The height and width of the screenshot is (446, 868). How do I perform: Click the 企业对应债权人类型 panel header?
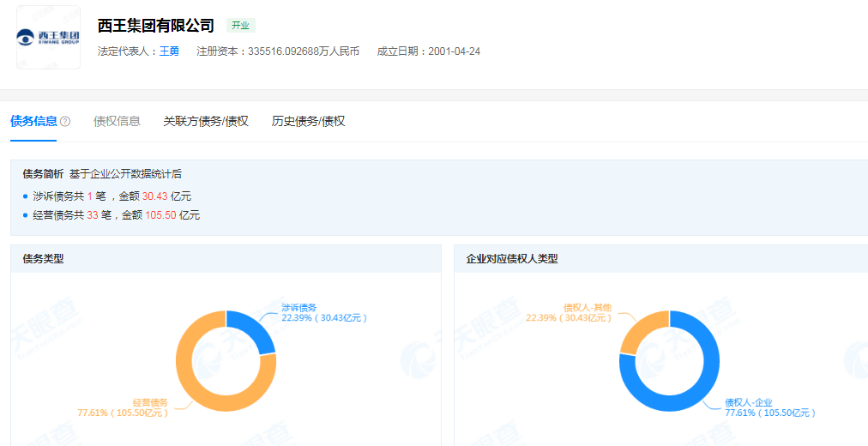point(661,258)
